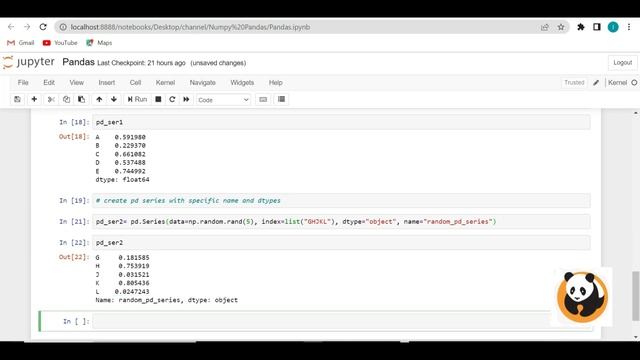
Task: Go forward in the browser
Action: click(27, 27)
